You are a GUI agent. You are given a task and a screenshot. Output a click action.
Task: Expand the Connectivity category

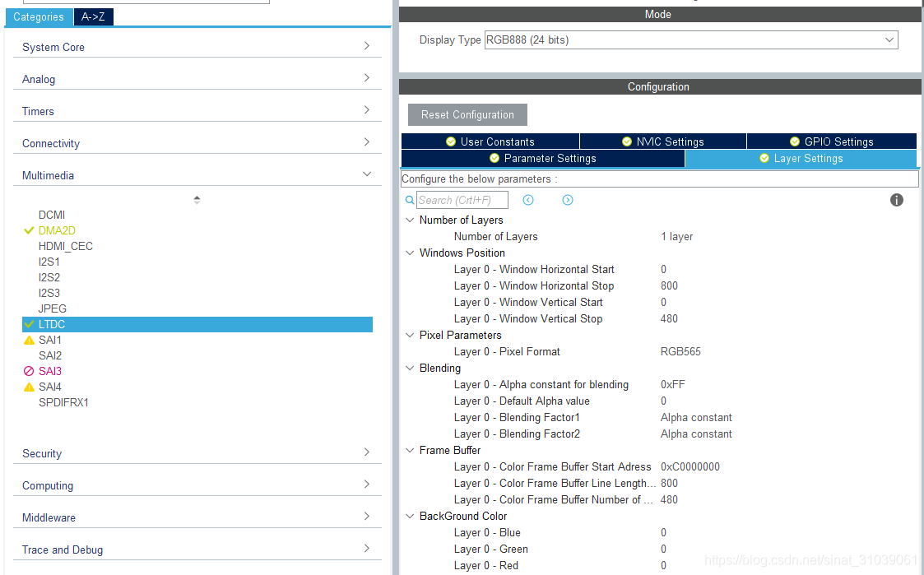pyautogui.click(x=366, y=142)
